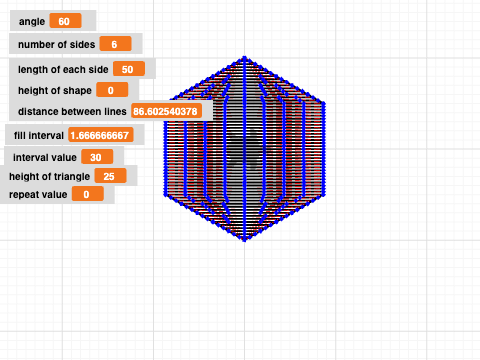This screenshot has height=360, width=480.
Task: Select the number of sides value 6
Action: 115,44
